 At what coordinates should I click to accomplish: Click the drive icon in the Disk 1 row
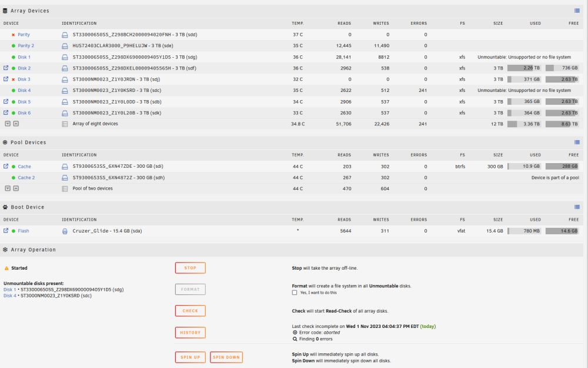(65, 58)
